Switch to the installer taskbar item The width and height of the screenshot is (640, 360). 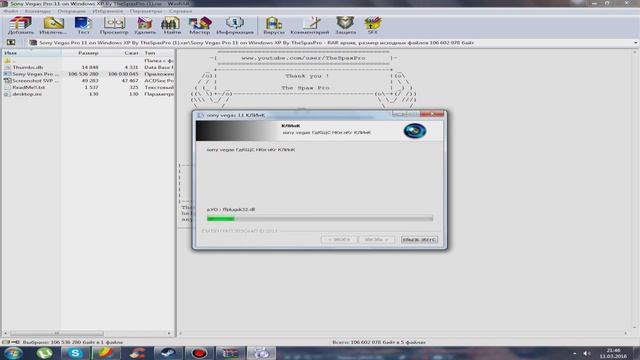tap(261, 353)
